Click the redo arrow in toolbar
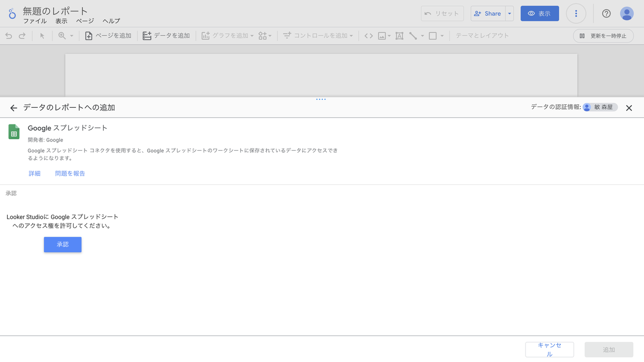The height and width of the screenshot is (362, 644). pyautogui.click(x=22, y=36)
